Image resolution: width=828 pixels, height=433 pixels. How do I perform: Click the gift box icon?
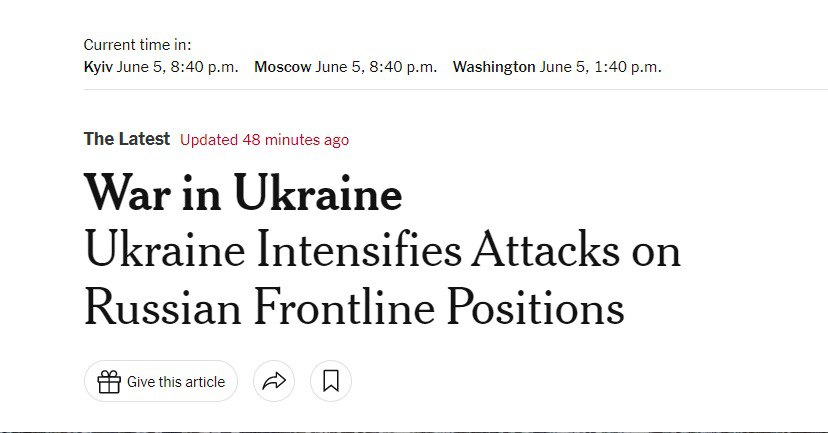click(109, 381)
